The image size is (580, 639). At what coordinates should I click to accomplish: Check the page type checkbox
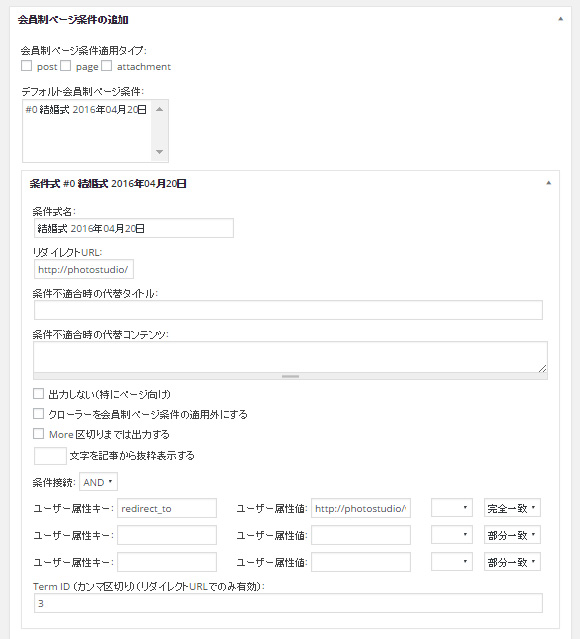coord(66,66)
